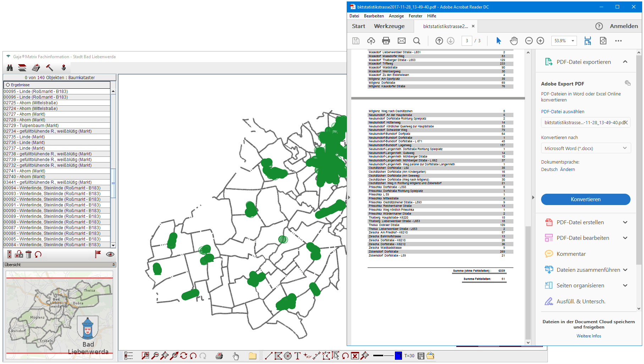Screen dimensions: 644x364
Task: Click the binoculars search icon
Action: pyautogui.click(x=10, y=67)
